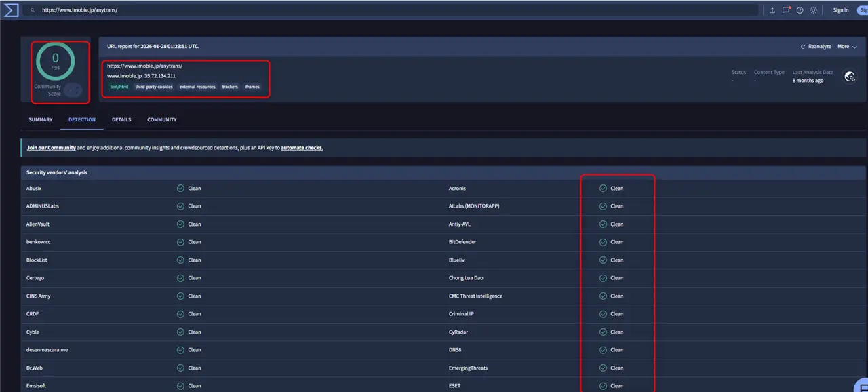Expand the More dropdown
Viewport: 868px width, 392px height.
click(x=847, y=47)
